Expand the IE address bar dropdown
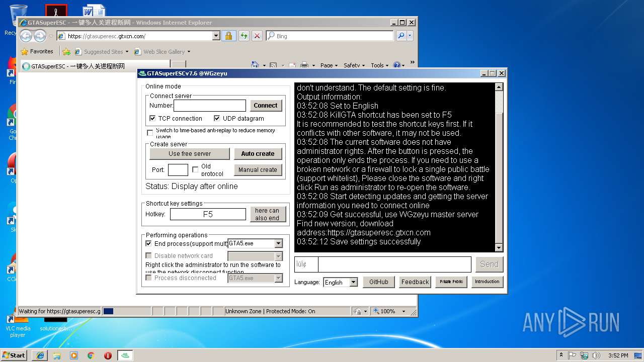The image size is (644, 362). 216,36
